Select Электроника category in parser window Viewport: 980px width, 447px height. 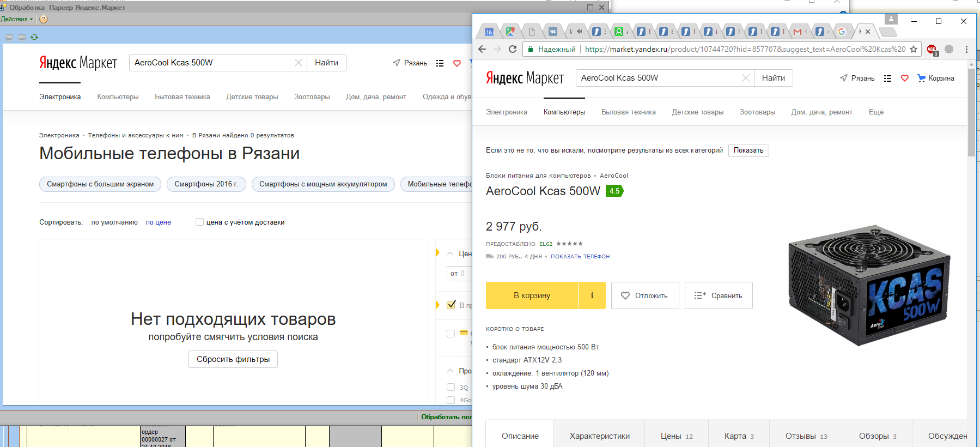(x=60, y=96)
